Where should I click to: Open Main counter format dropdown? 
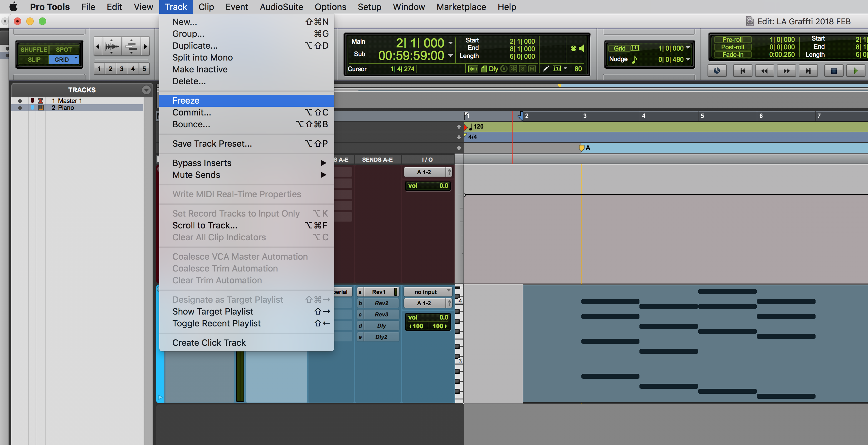(x=450, y=43)
